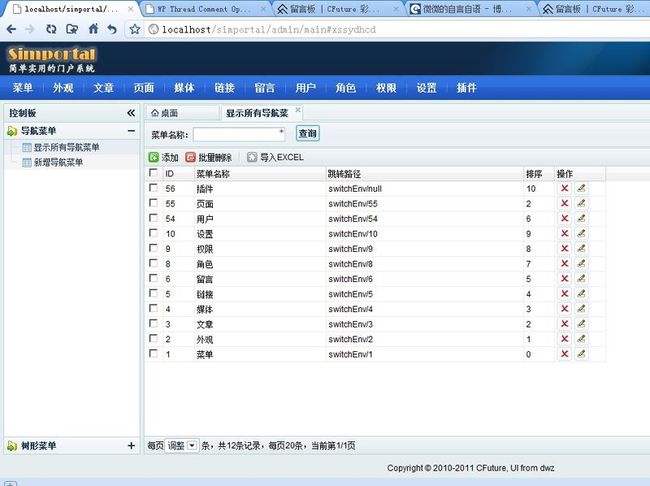Click the switchEnv/null path cell

(x=355, y=189)
